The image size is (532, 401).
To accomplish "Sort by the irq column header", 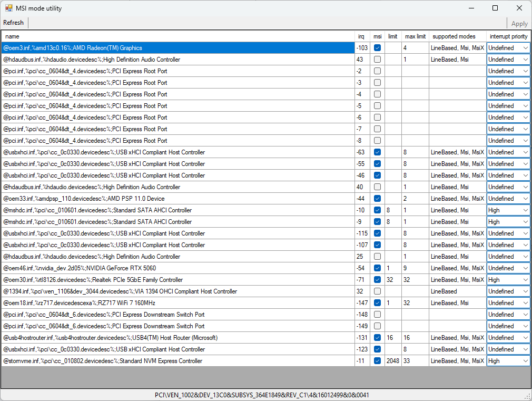I will 363,36.
